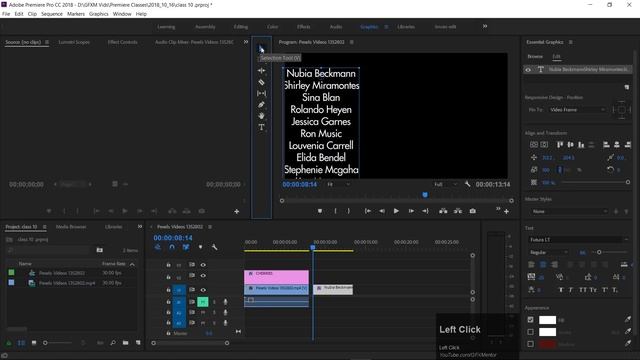
Task: Open the Fit zoom level dropdown
Action: click(x=338, y=184)
